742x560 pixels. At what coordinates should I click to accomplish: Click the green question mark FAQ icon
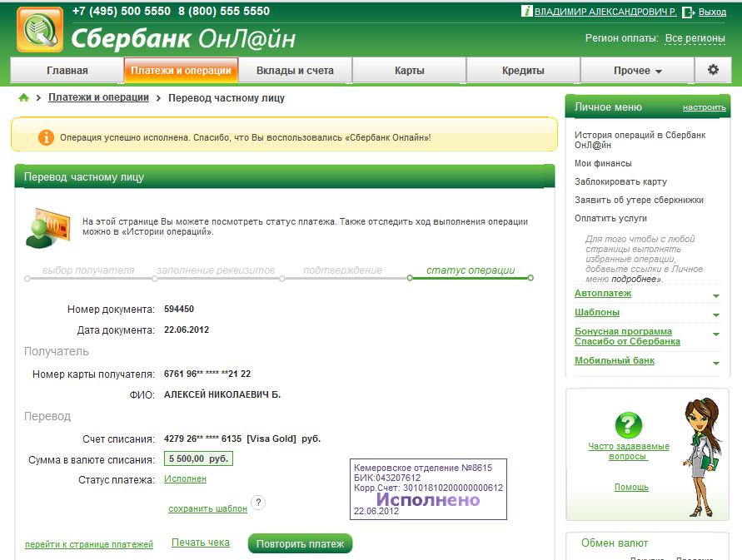[x=629, y=425]
